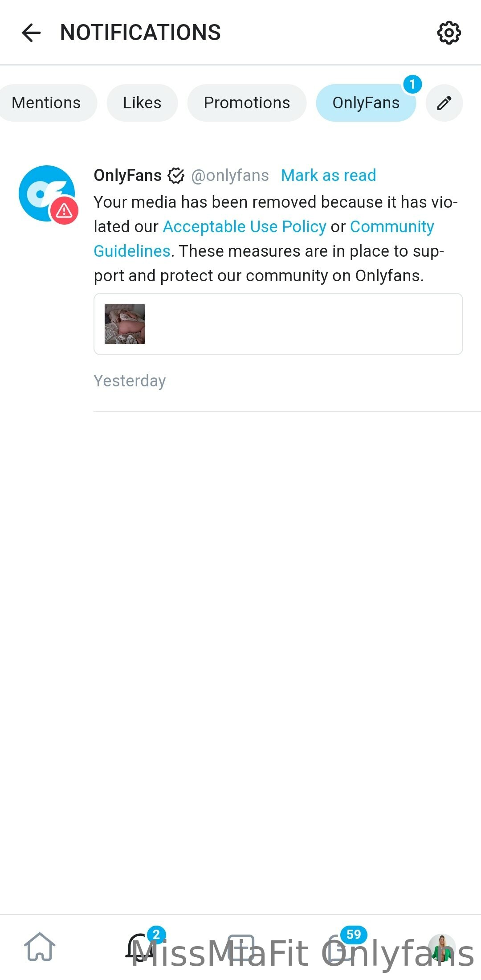Switch to the Promotions filter tab
Screen dimensions: 481x980
(247, 103)
